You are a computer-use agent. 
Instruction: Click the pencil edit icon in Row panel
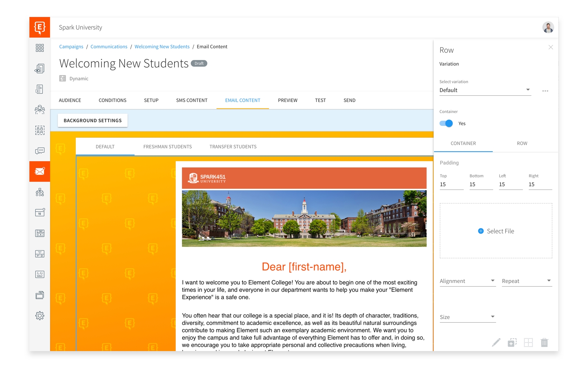coord(496,343)
